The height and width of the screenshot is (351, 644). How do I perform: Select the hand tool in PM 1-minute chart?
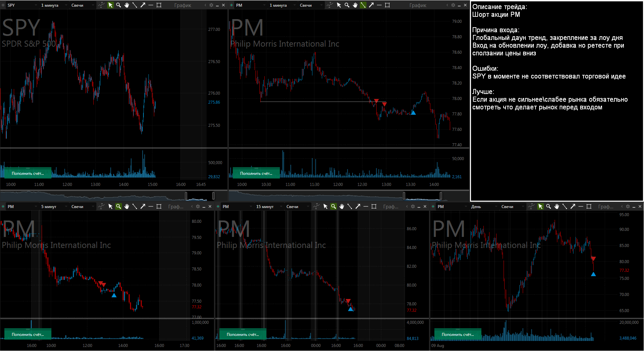coord(355,5)
